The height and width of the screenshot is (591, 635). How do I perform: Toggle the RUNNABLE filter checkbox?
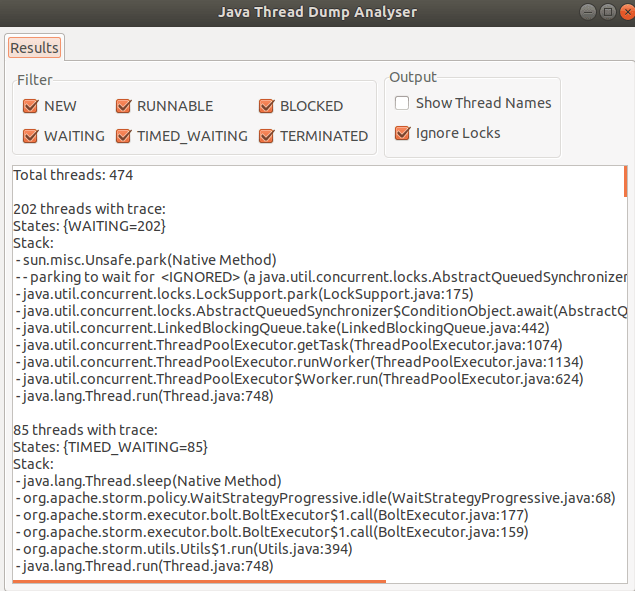tap(124, 106)
